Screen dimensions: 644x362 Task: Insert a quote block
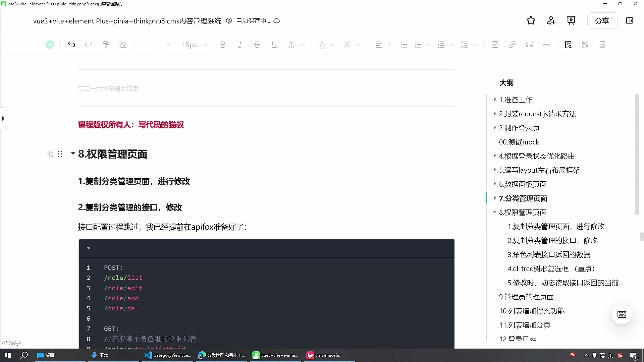tap(529, 45)
